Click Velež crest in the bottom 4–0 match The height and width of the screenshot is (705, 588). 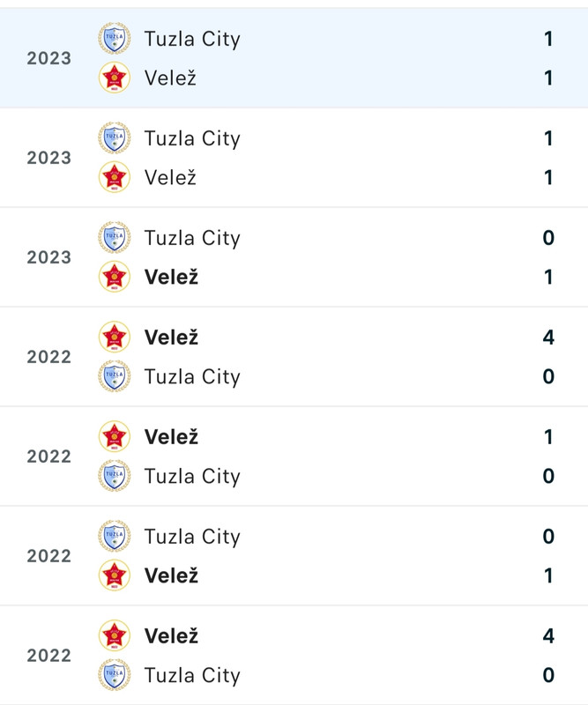[115, 635]
